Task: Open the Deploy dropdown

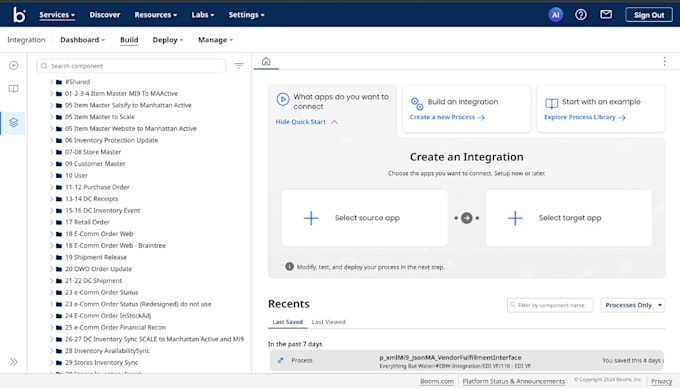Action: pyautogui.click(x=168, y=40)
